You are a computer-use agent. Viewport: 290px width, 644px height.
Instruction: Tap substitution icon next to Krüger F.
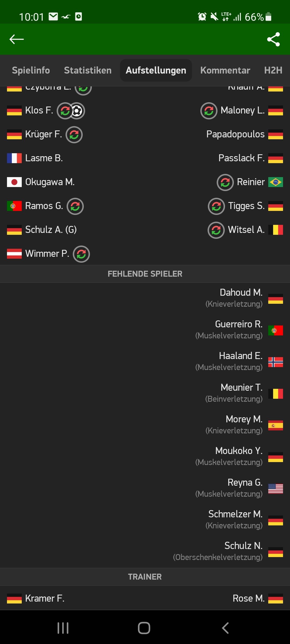(74, 134)
